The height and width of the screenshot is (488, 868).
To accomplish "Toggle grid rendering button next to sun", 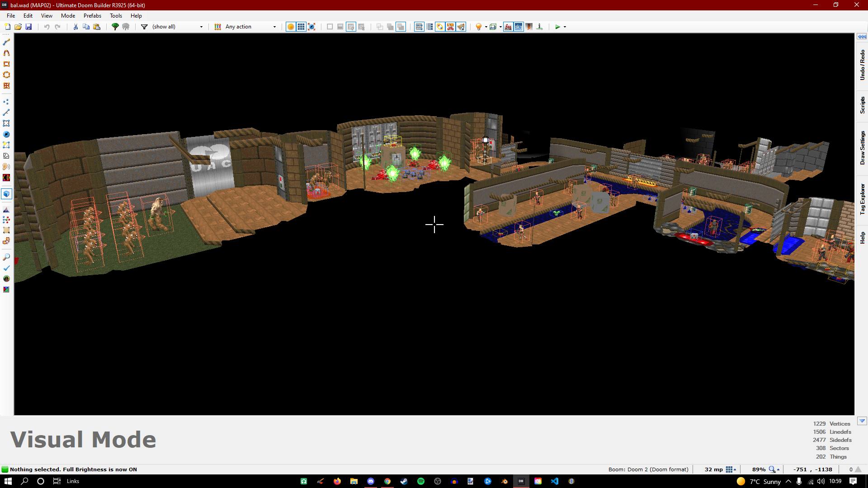I will point(301,27).
